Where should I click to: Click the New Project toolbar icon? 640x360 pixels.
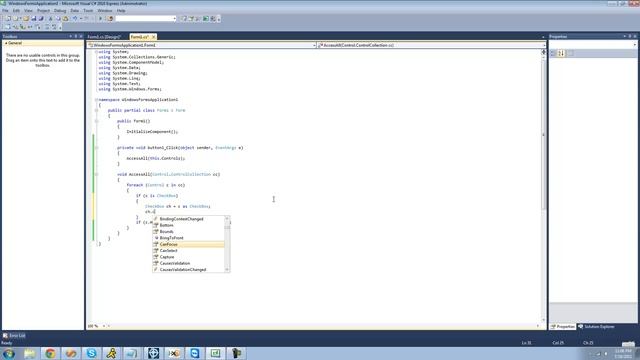click(x=8, y=18)
